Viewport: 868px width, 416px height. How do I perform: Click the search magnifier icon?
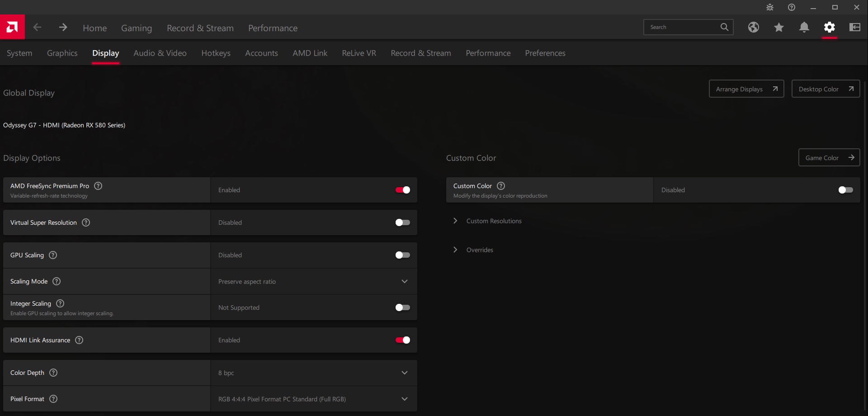click(x=724, y=27)
